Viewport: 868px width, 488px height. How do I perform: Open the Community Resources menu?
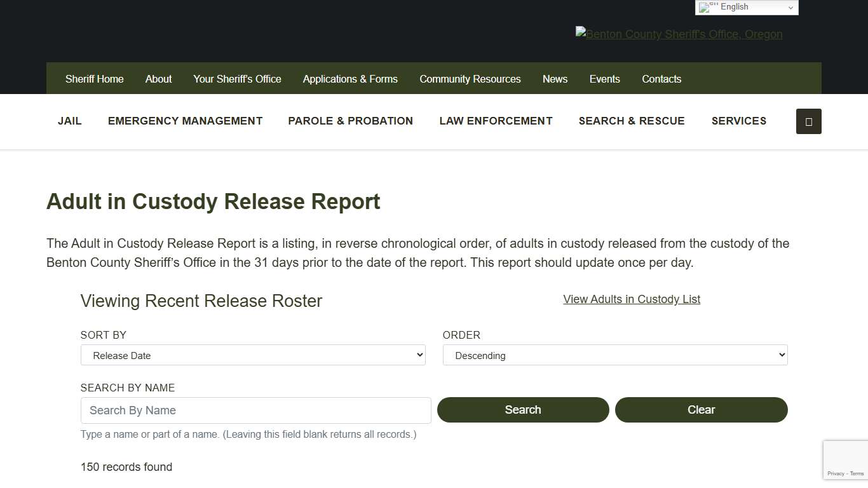[x=470, y=79]
